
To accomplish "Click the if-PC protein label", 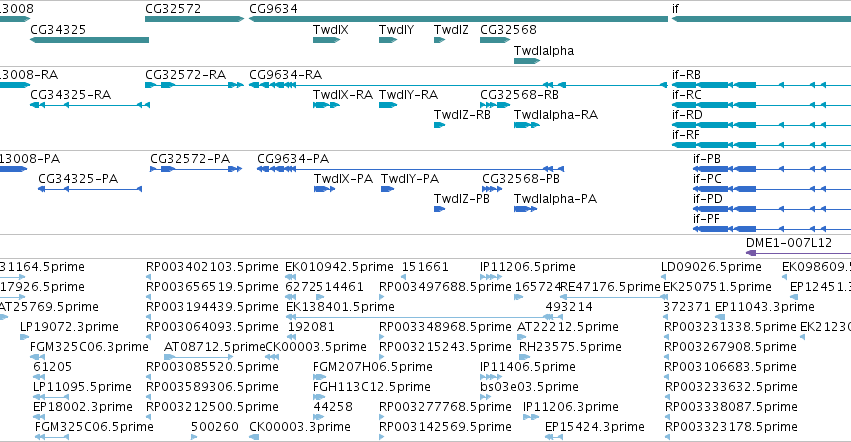I will pos(707,179).
